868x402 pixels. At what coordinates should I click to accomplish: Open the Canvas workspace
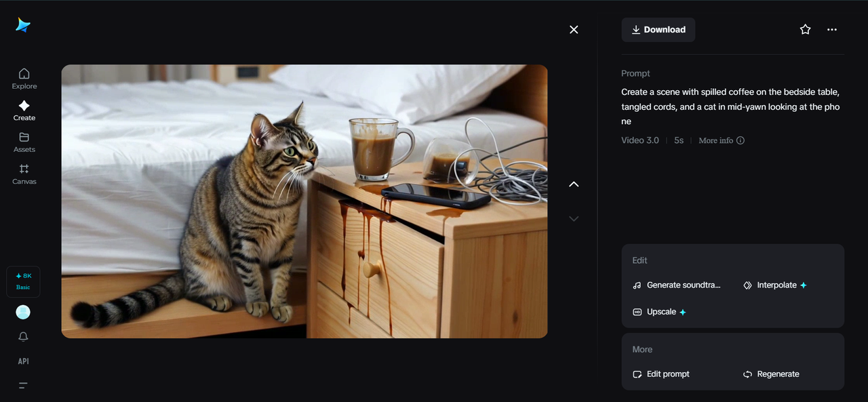point(24,174)
